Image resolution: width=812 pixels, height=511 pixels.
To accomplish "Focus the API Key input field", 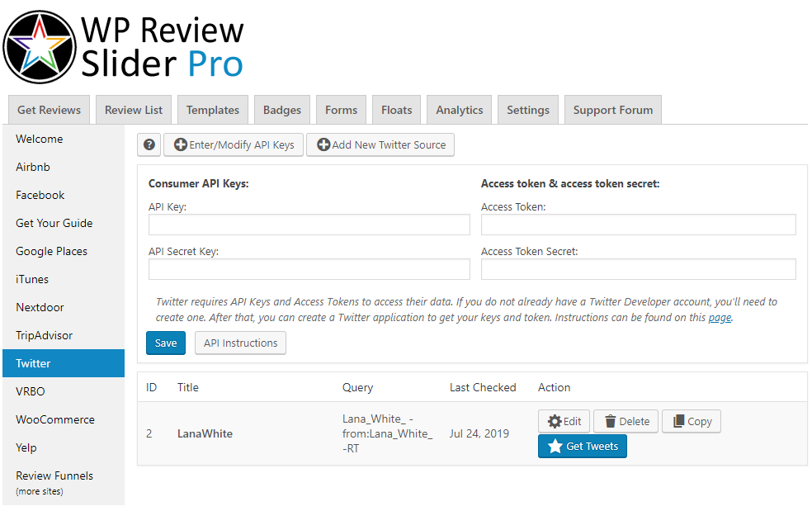I will point(309,225).
